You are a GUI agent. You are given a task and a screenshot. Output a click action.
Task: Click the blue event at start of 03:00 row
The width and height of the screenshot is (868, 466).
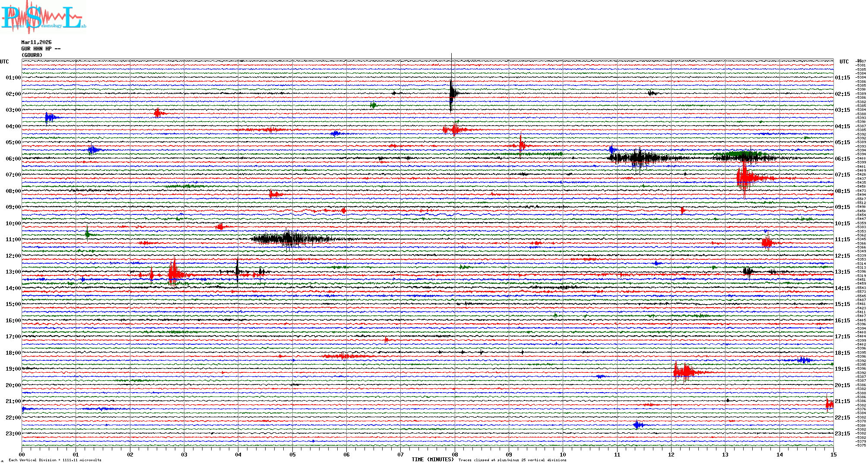(49, 117)
